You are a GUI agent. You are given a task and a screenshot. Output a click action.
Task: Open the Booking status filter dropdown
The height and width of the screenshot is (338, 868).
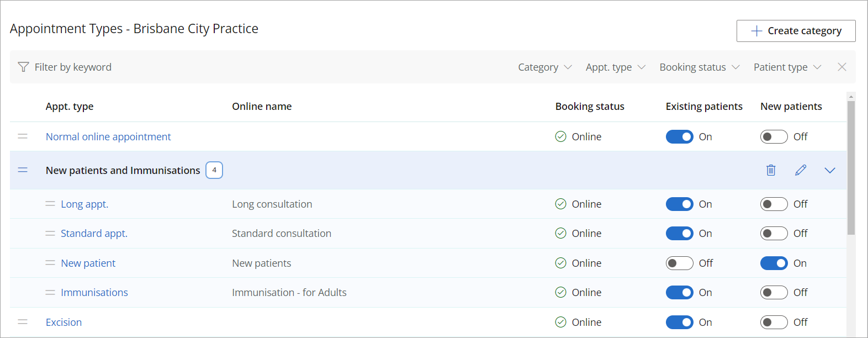tap(699, 67)
